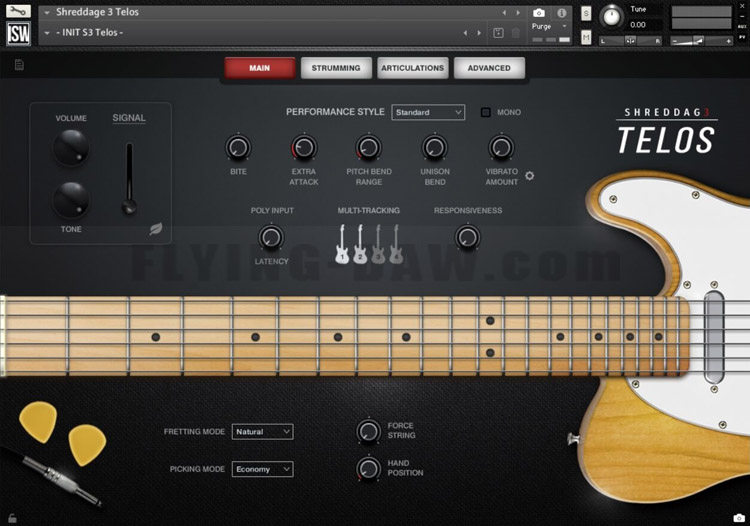Toggle the PV button in the header
This screenshot has width=750, height=526.
point(742,37)
